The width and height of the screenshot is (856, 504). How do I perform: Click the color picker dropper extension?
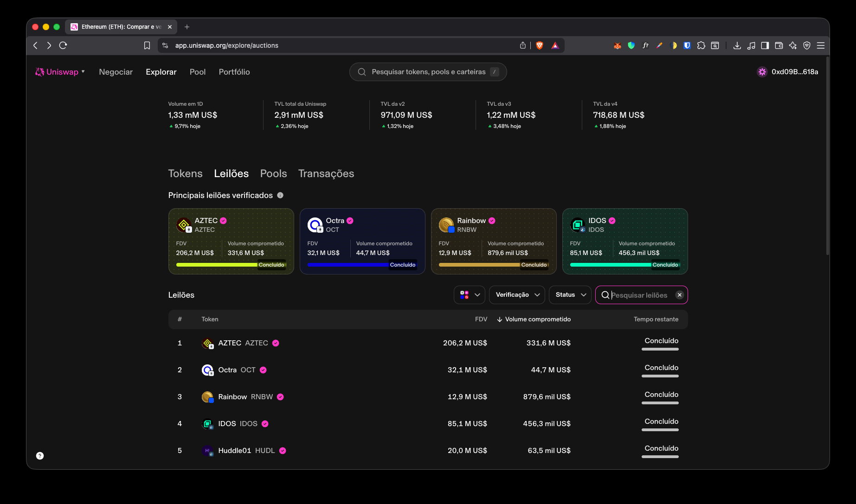659,45
